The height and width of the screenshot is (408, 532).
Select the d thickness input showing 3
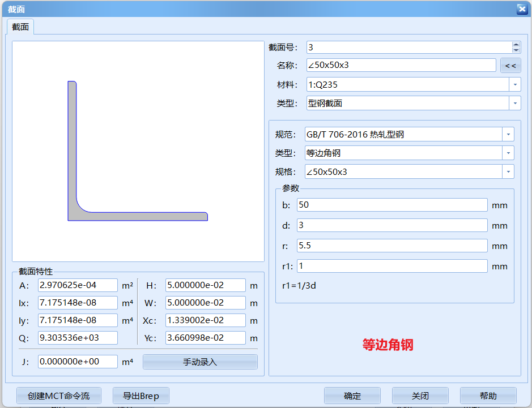(392, 225)
